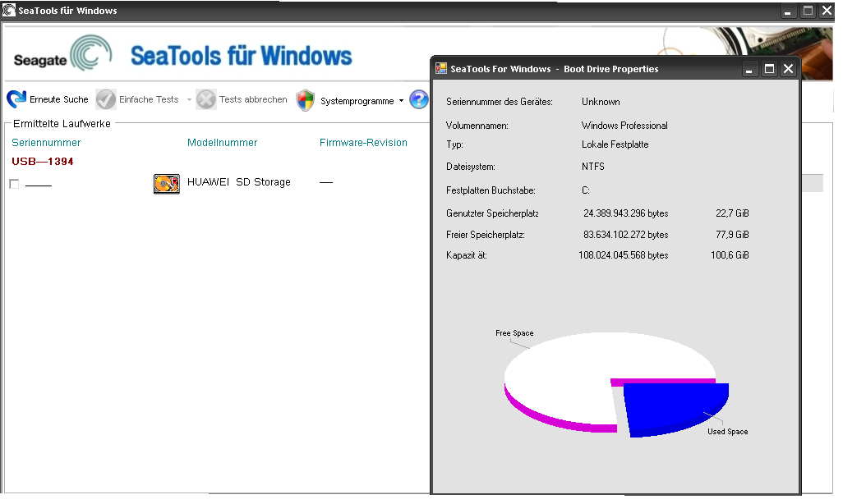Open the Systemprogramme menu label
Image resolution: width=843 pixels, height=504 pixels.
(357, 101)
